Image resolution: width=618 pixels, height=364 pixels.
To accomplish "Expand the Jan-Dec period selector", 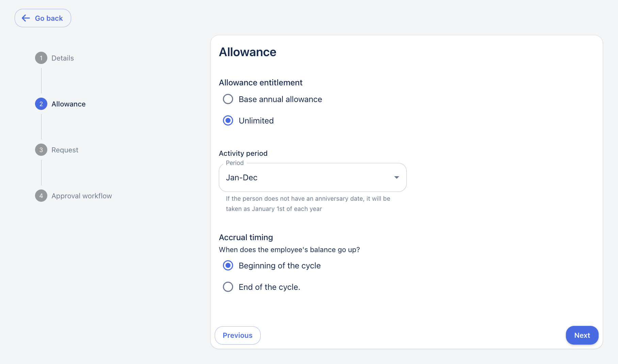I will [306, 178].
